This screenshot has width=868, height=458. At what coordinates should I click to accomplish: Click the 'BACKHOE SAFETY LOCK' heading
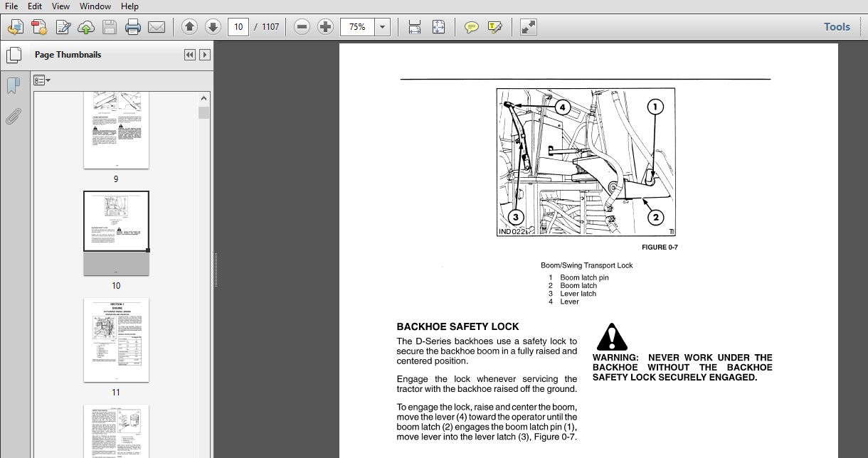[x=457, y=326]
